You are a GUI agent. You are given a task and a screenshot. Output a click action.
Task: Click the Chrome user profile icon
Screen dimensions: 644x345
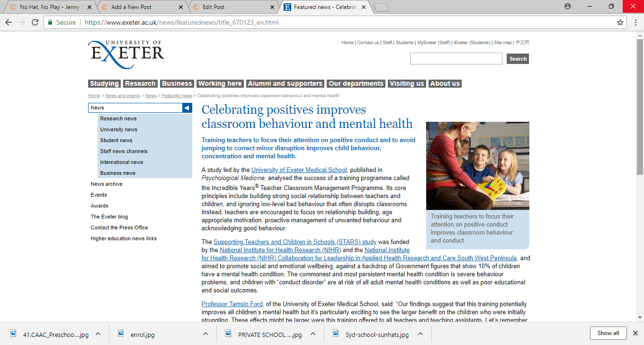(568, 6)
